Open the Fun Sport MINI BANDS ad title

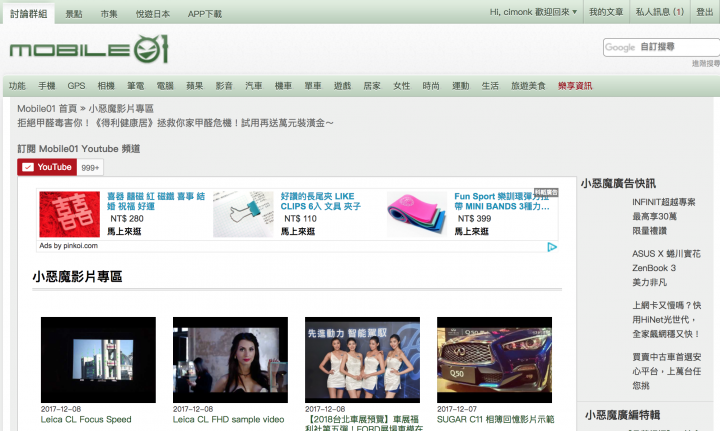502,201
